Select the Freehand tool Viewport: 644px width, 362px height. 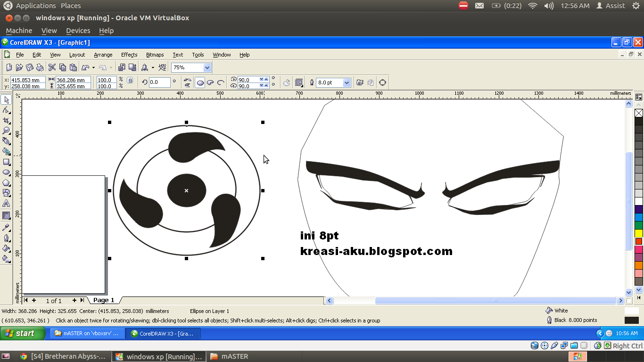coord(6,141)
